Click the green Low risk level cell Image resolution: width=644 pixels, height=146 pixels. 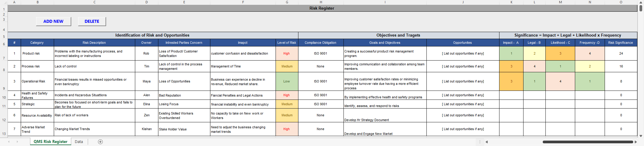click(x=287, y=81)
